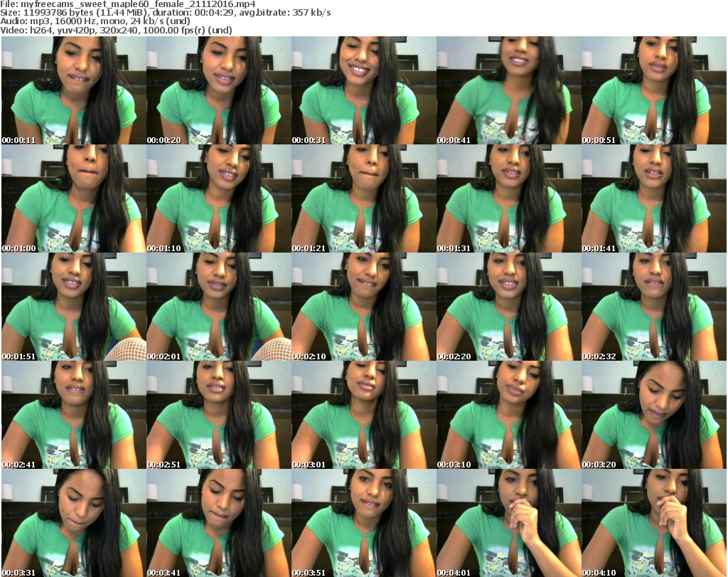Pick the frame marked 00:02:01

[219, 307]
